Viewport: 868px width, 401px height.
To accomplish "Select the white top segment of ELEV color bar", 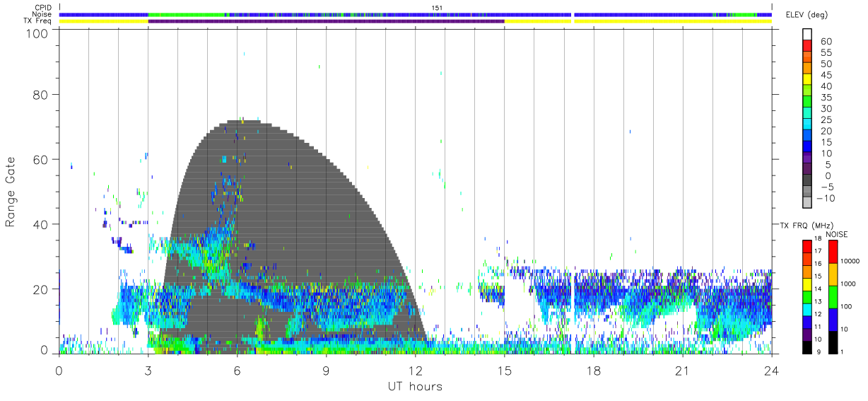I will [x=807, y=33].
